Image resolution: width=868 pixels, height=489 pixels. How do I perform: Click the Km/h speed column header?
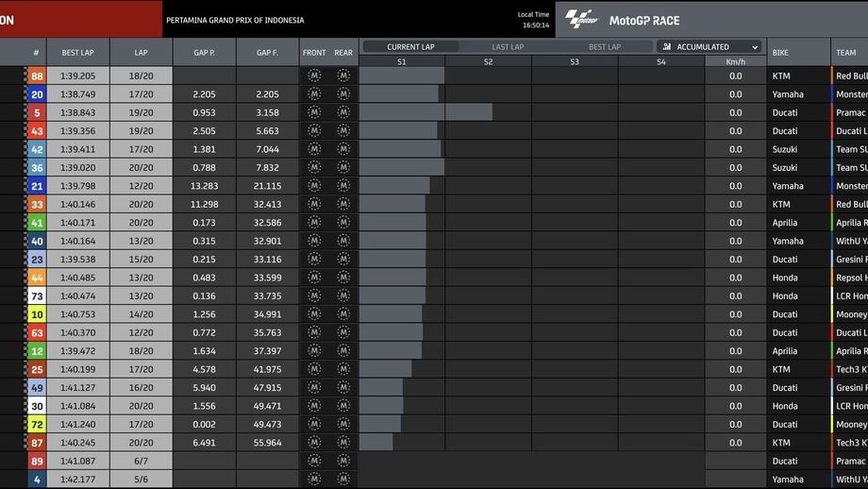tap(735, 61)
